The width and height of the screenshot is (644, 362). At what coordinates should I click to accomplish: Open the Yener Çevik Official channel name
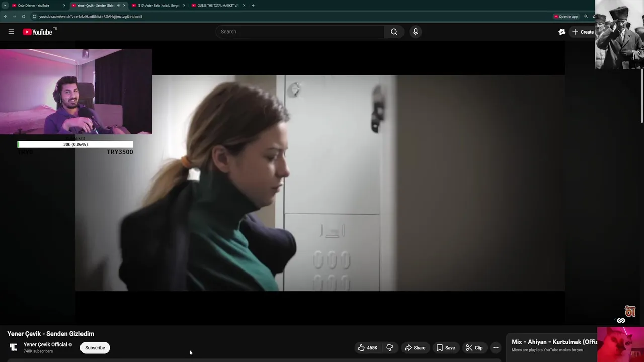point(45,345)
